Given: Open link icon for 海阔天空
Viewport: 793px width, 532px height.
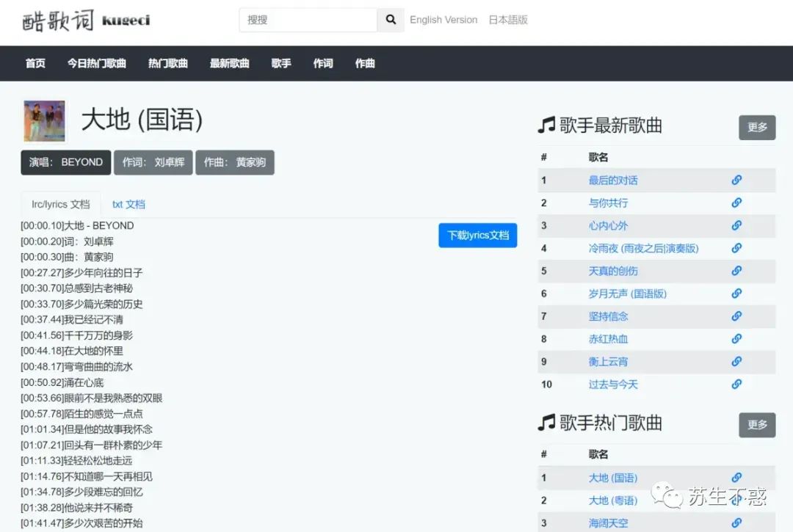Looking at the screenshot, I should 736,523.
